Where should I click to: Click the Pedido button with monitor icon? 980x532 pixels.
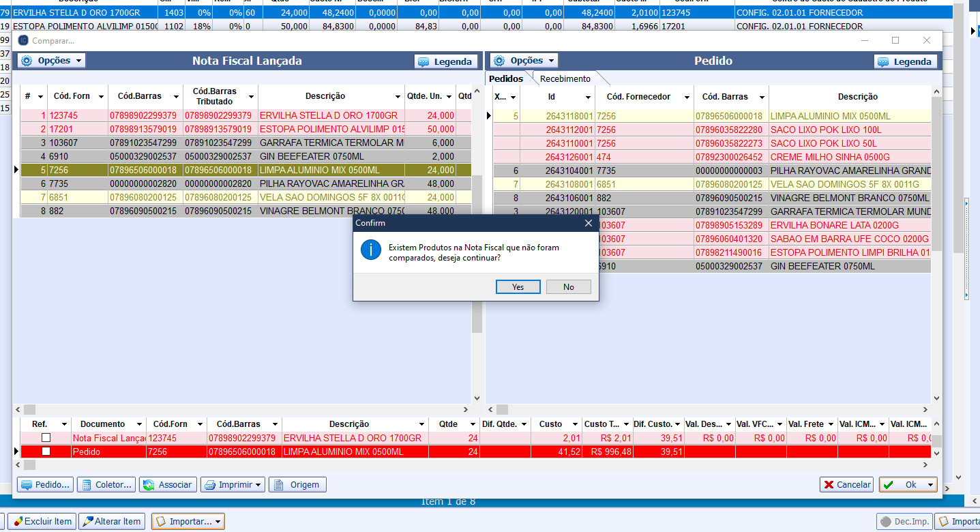pyautogui.click(x=45, y=485)
